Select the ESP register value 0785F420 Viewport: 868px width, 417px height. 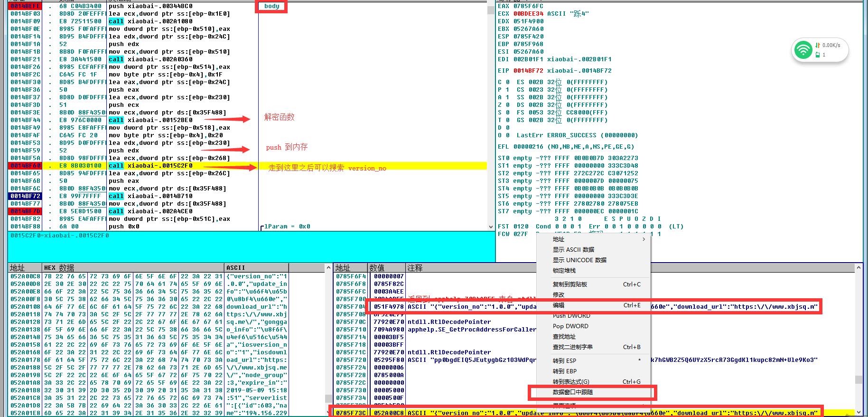click(x=528, y=37)
